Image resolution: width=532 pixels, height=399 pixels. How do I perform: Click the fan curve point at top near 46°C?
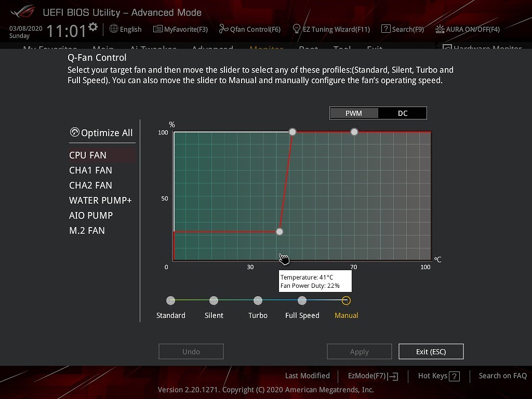292,131
